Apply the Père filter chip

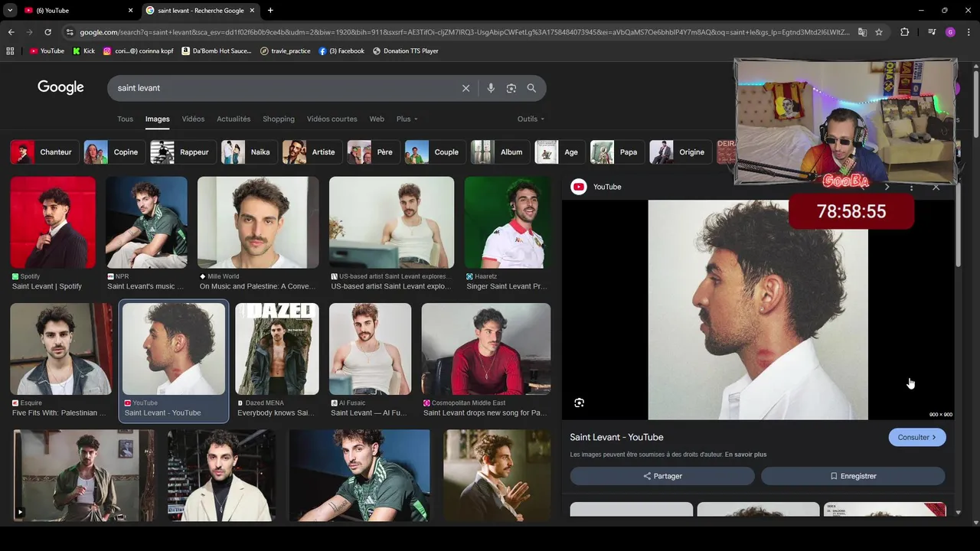[373, 152]
